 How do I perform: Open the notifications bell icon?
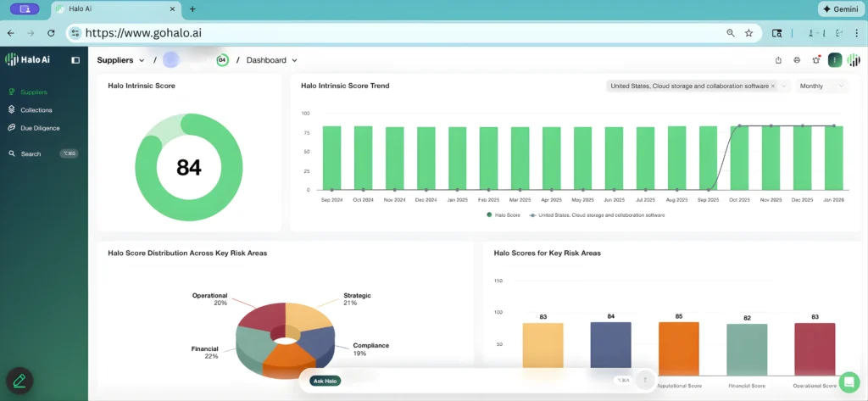coord(815,60)
